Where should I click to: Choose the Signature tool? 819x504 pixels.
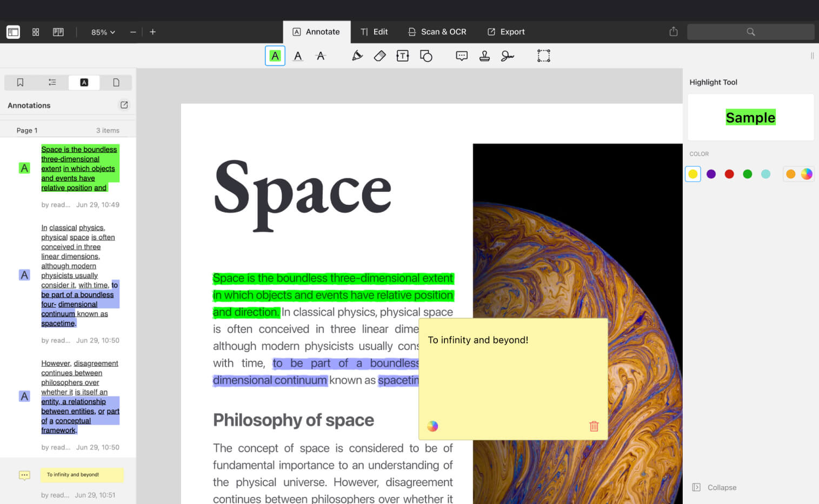pyautogui.click(x=507, y=56)
